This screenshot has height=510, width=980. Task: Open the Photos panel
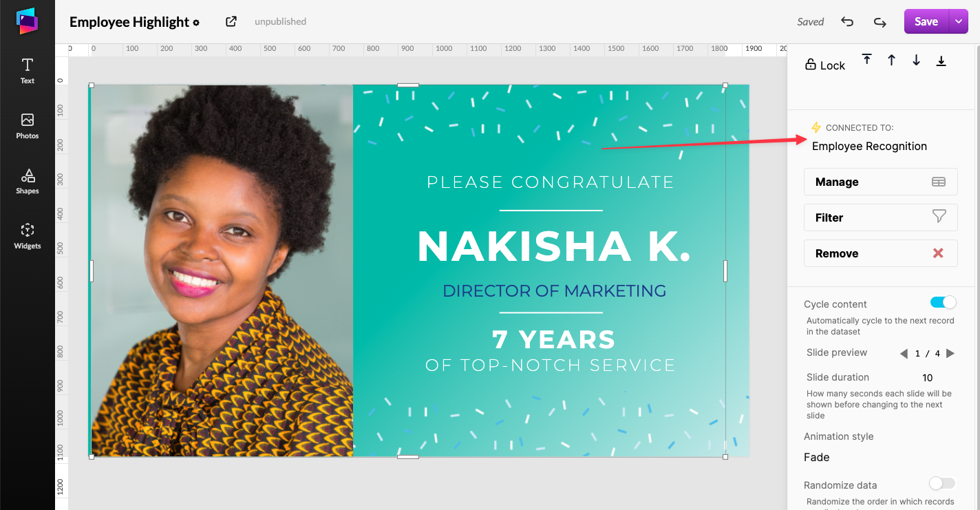pos(28,126)
